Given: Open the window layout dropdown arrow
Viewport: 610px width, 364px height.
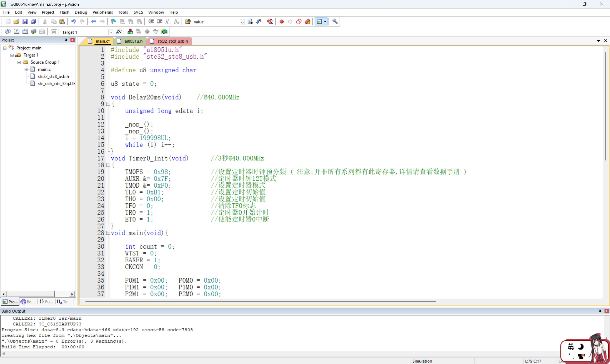Looking at the screenshot, I should (x=325, y=22).
